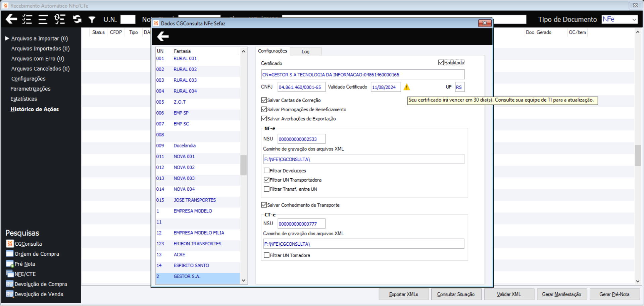The height and width of the screenshot is (306, 644).
Task: Close the Dados CGConsulta NFe Sefaz dialog
Action: (485, 23)
